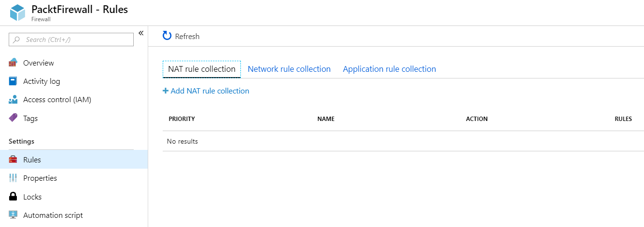644x227 pixels.
Task: Focus the Search (Ctrl+/) field
Action: click(x=71, y=40)
